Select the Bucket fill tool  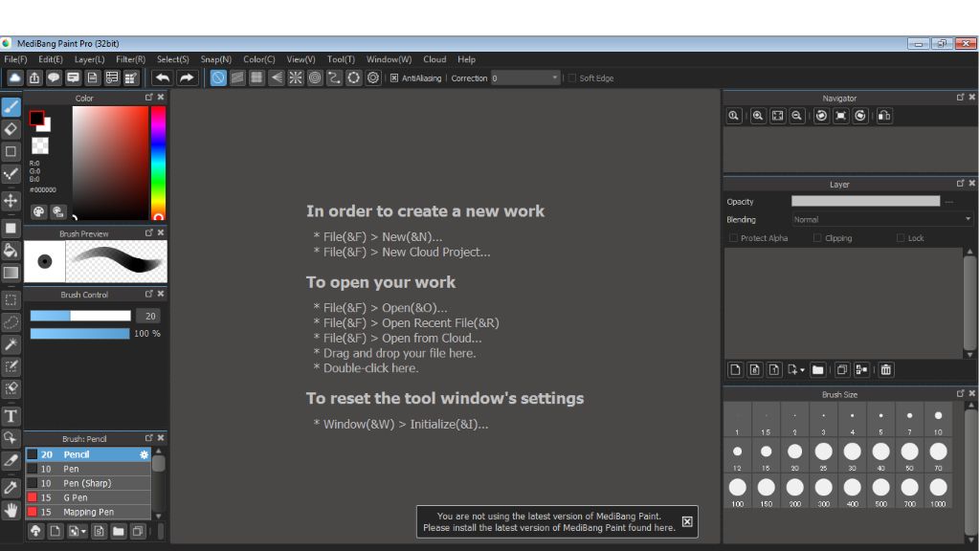click(x=11, y=251)
